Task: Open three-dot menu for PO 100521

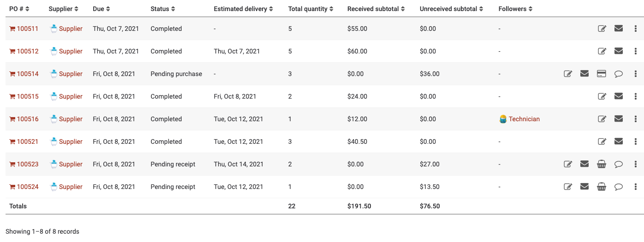Action: coord(636,142)
